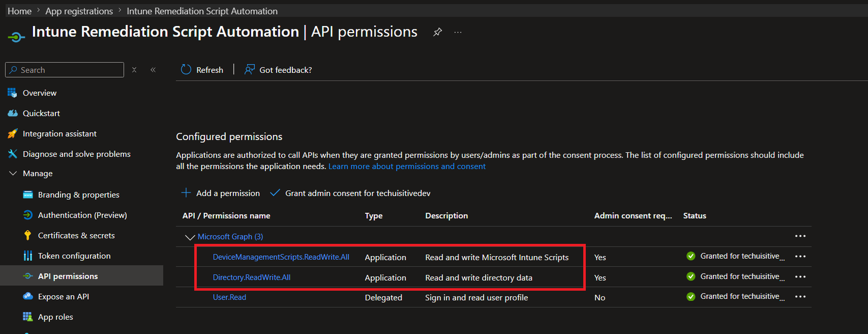Click Got feedback? button label
868x334 pixels.
pos(286,70)
